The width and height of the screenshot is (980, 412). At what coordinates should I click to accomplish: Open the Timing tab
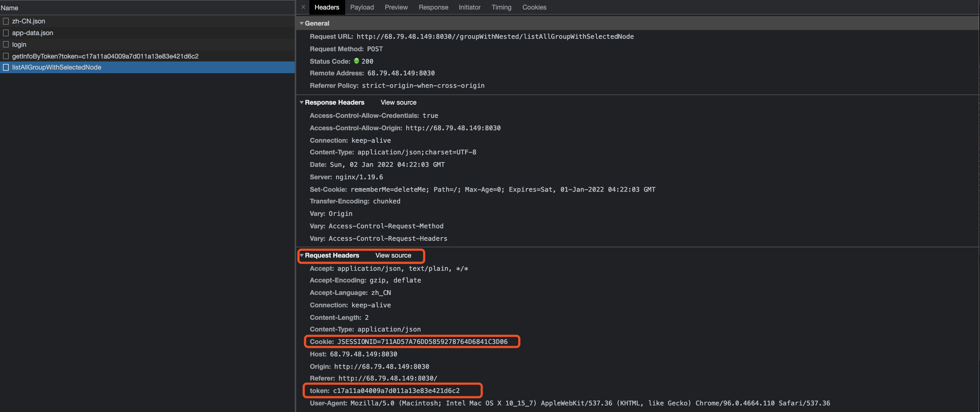tap(501, 7)
